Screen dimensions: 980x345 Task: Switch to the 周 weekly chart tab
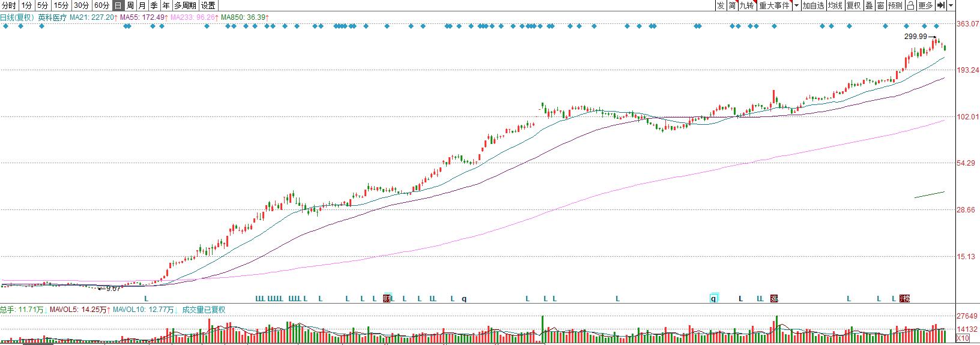130,5
